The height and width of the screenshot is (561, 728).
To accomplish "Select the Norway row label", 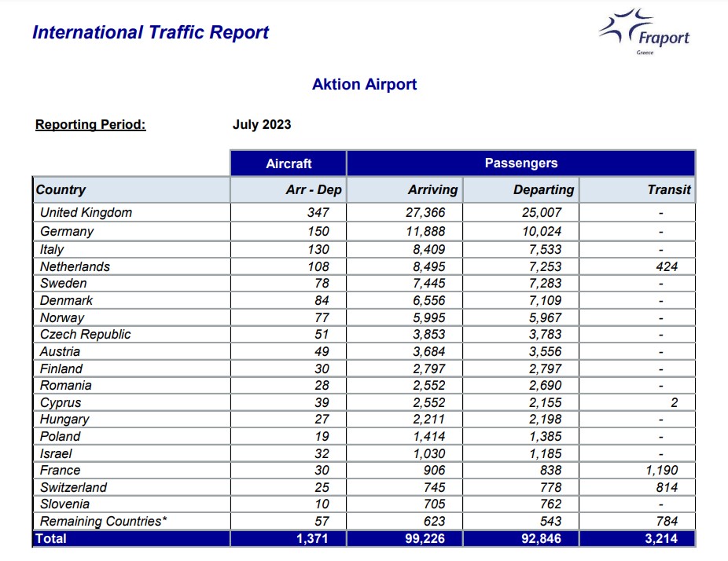I will coord(62,318).
